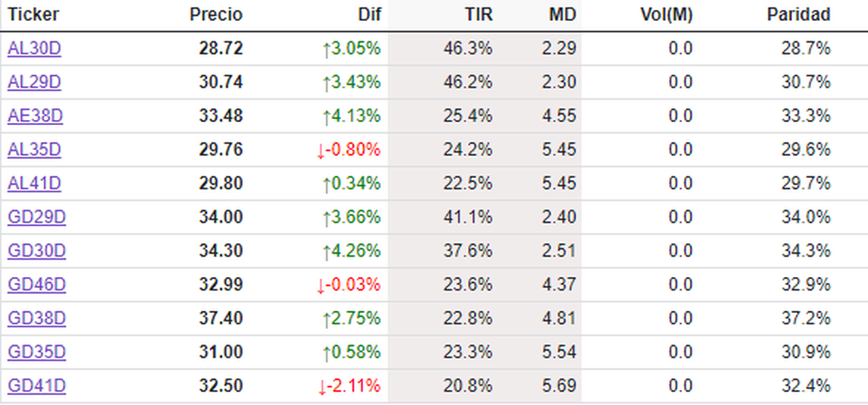The width and height of the screenshot is (868, 405).
Task: Open the GD38D ticker link
Action: pyautogui.click(x=36, y=318)
